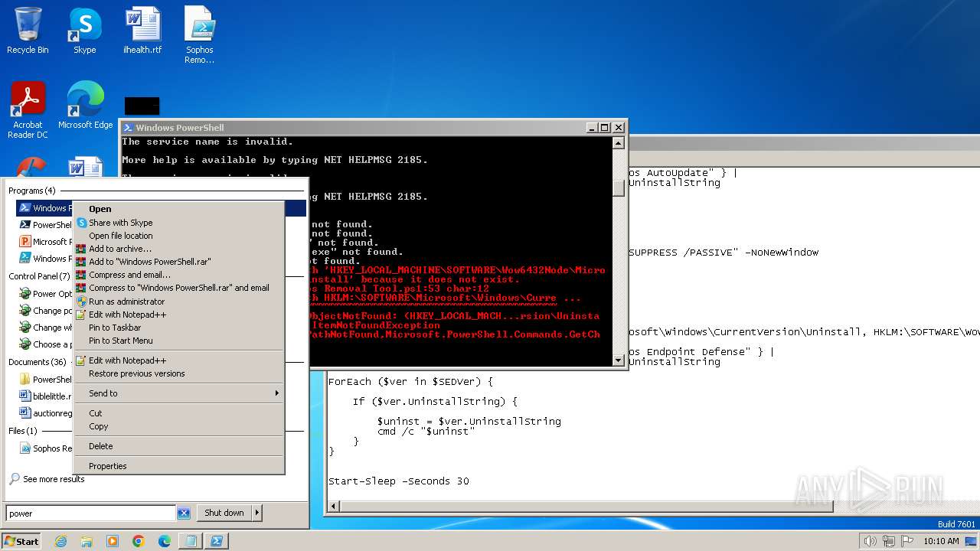
Task: Click the Control Panel (7) group header
Action: point(39,276)
